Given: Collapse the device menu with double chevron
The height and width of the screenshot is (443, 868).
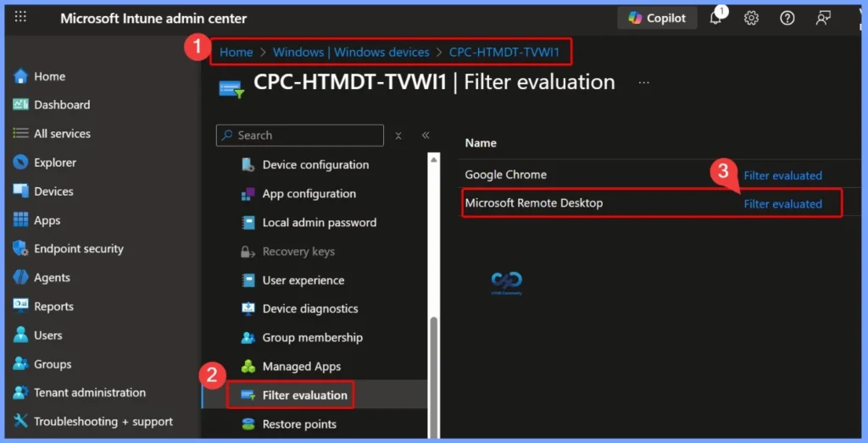Looking at the screenshot, I should pyautogui.click(x=426, y=135).
